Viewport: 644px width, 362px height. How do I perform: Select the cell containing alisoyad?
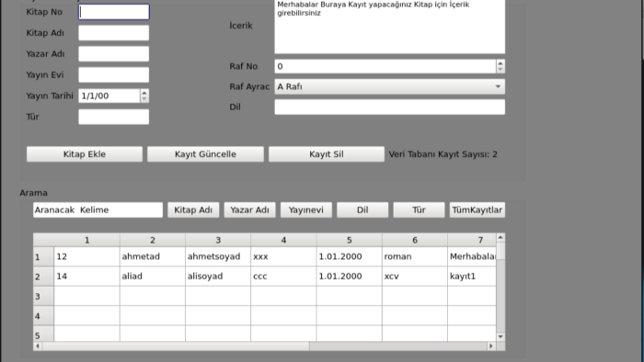pyautogui.click(x=218, y=277)
